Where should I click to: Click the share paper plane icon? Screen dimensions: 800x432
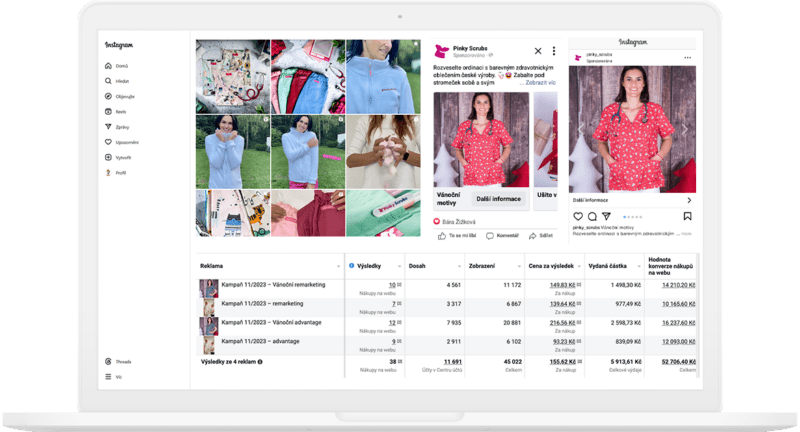click(x=607, y=216)
